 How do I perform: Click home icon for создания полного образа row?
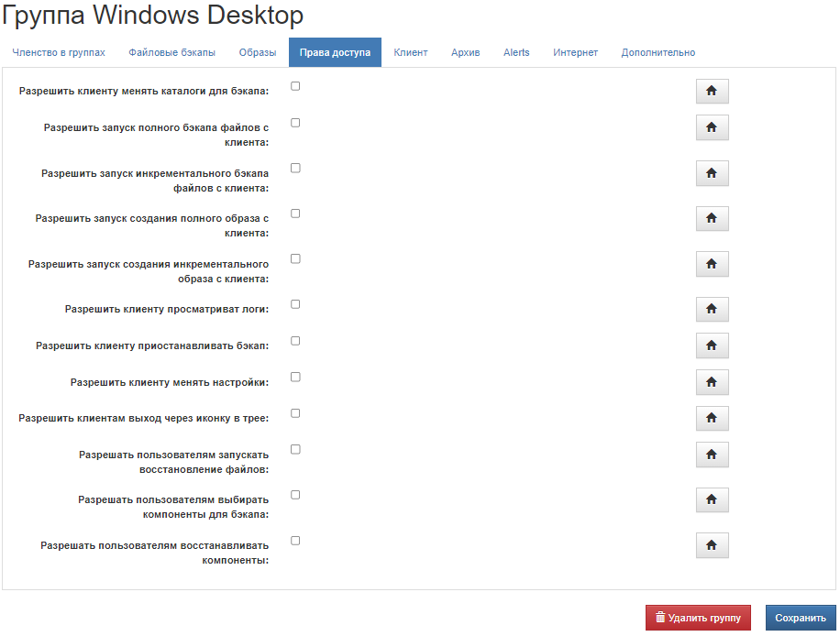point(712,218)
